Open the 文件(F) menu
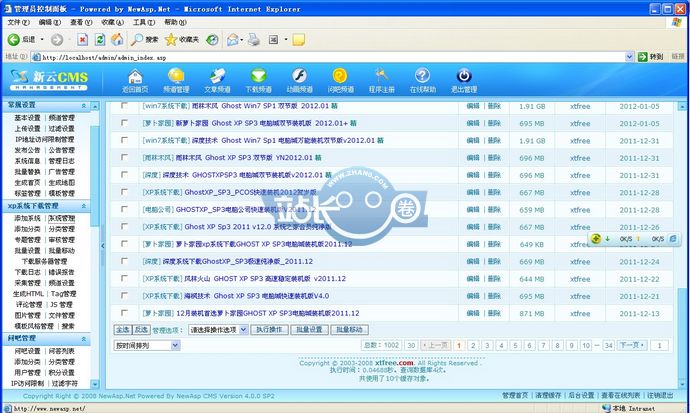This screenshot has height=413, width=690. [18, 22]
